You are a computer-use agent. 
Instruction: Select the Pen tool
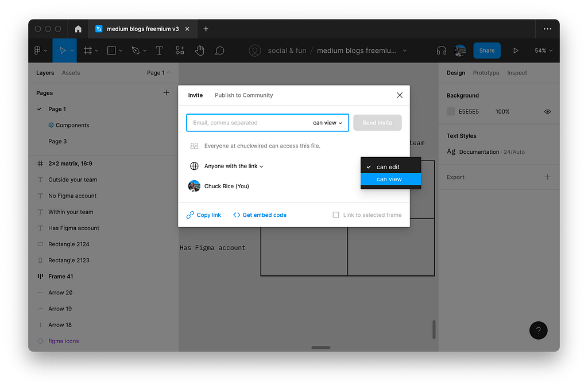tap(136, 50)
